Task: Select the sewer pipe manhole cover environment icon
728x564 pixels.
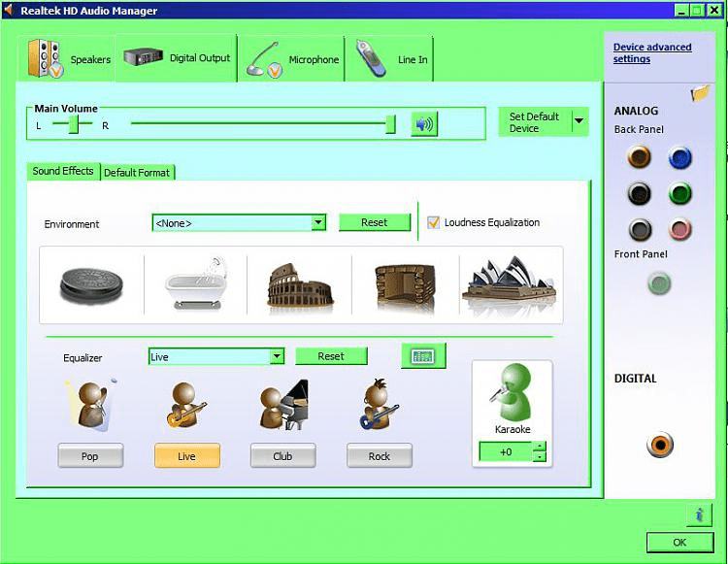Action: point(91,283)
